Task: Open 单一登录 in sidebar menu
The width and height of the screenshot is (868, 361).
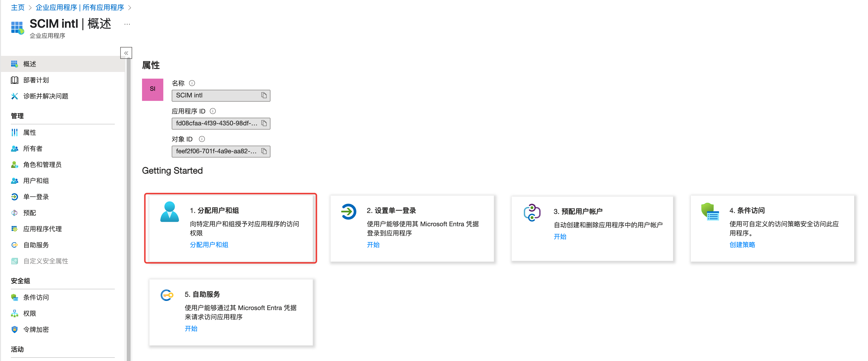Action: coord(36,197)
